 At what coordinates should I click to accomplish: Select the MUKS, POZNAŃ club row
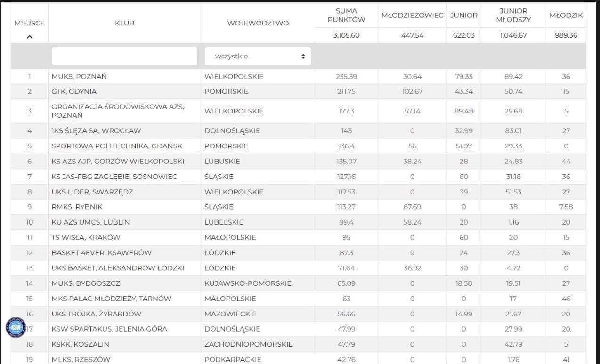click(299, 76)
